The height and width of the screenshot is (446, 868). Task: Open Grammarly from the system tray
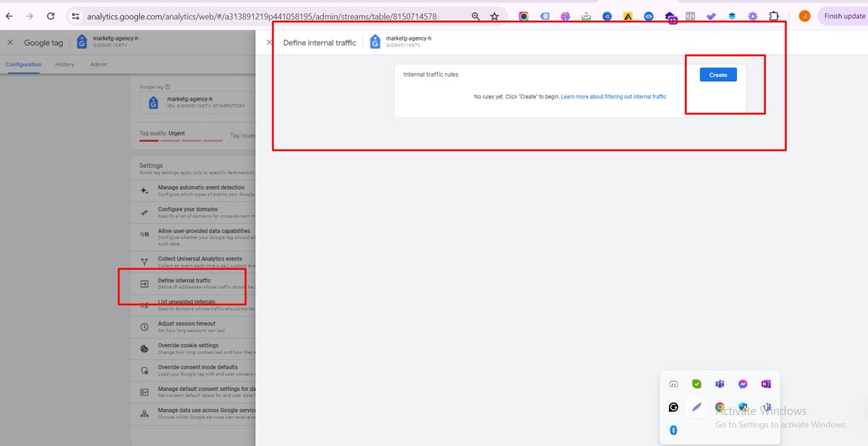673,408
